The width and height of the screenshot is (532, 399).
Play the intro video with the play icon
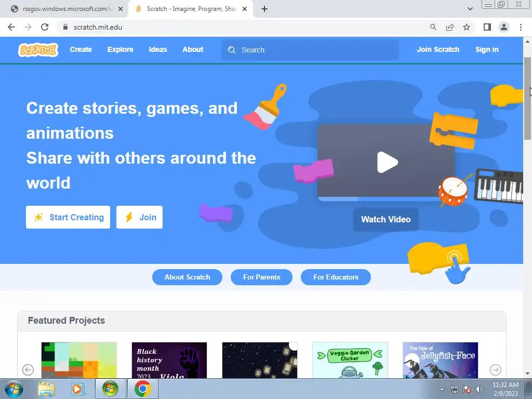click(x=387, y=162)
